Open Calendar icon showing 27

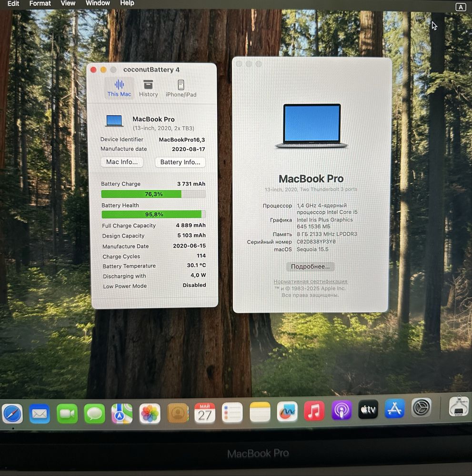pos(205,413)
